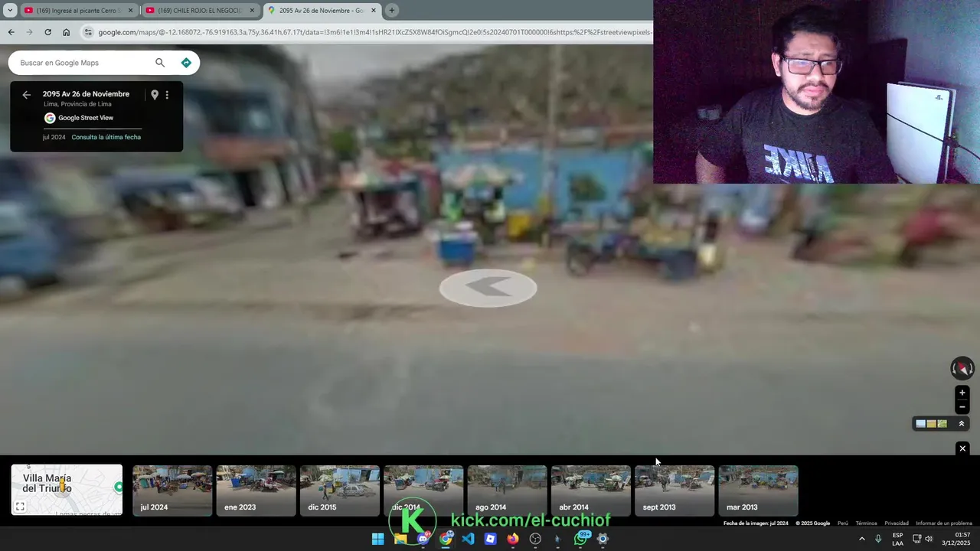Close the Google Maps tab
980x551 pixels.
[x=374, y=11]
